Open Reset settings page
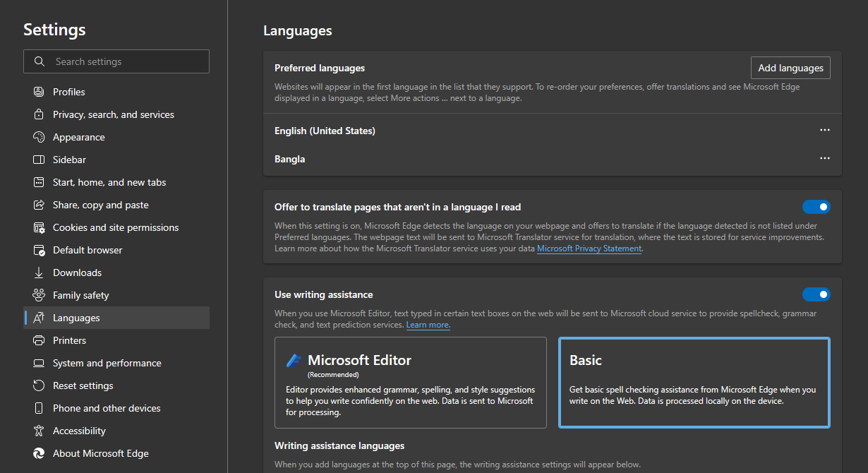This screenshot has width=868, height=473. (116, 385)
